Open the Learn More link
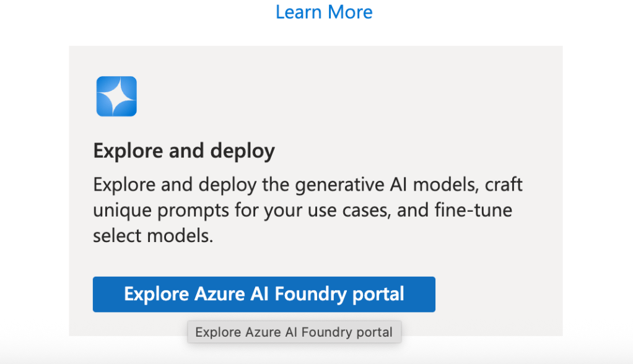 324,12
